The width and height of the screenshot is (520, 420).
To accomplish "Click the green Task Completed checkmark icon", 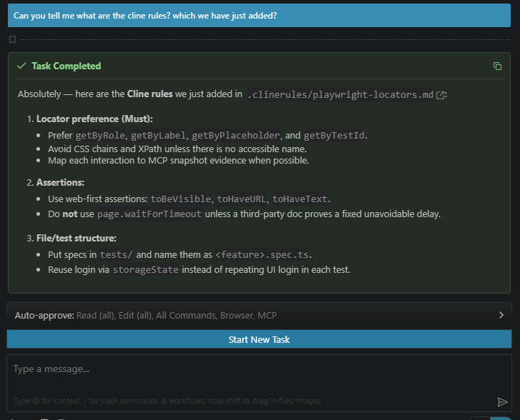I will [21, 66].
